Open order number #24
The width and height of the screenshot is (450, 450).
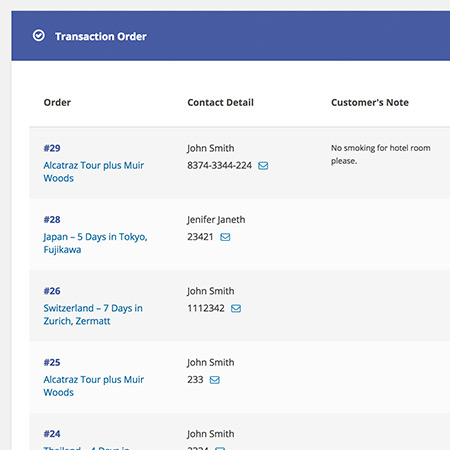pyautogui.click(x=52, y=433)
